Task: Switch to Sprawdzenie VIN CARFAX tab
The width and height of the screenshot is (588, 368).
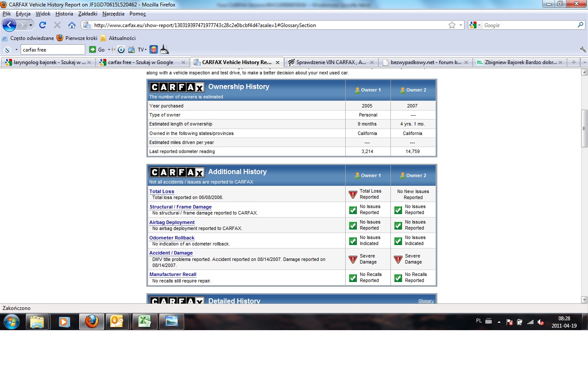Action: (331, 62)
